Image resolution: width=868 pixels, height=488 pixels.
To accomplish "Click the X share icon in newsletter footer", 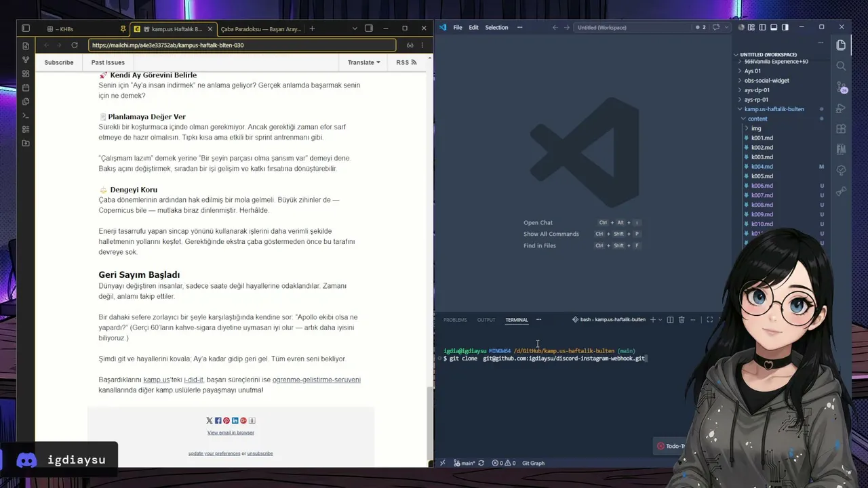I will (210, 421).
